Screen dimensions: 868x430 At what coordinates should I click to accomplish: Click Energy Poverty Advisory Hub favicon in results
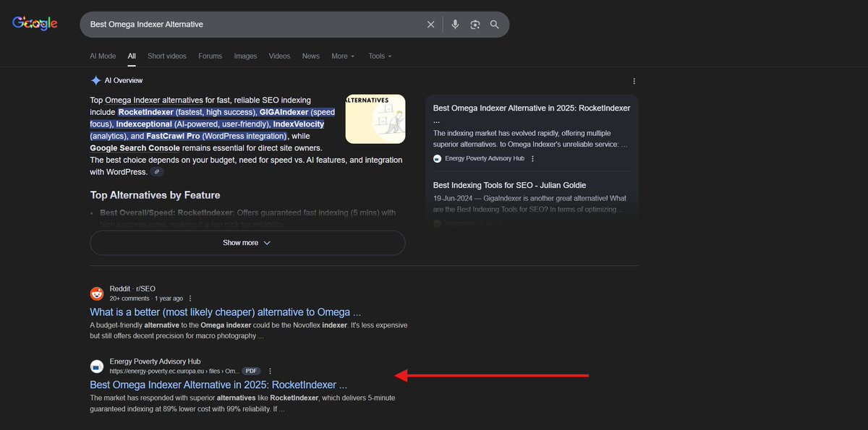tap(97, 366)
